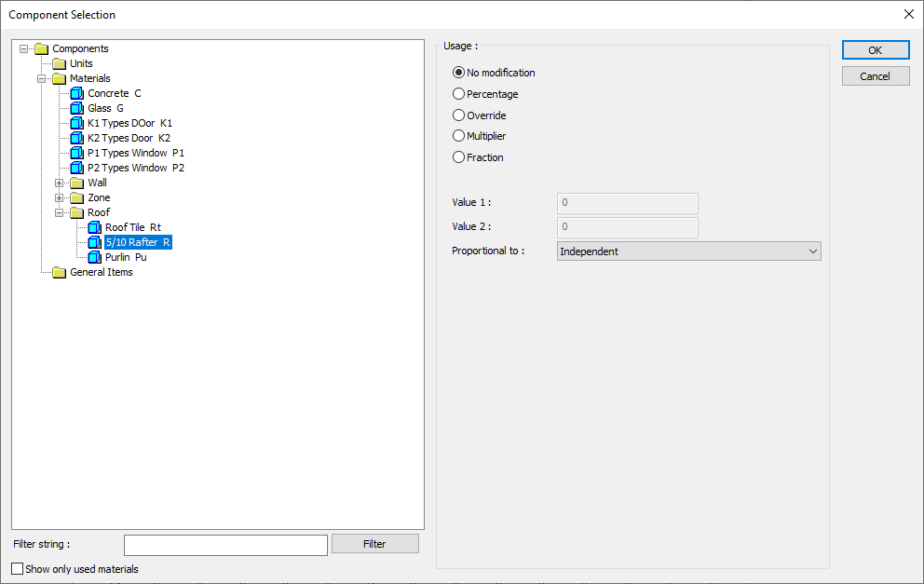
Task: Open the Proportional to dropdown
Action: (689, 251)
